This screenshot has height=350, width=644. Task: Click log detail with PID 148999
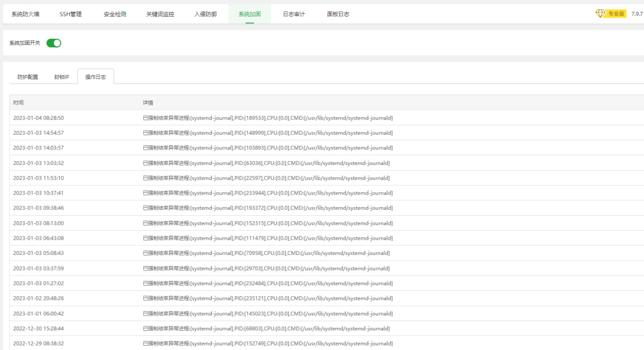(x=268, y=133)
